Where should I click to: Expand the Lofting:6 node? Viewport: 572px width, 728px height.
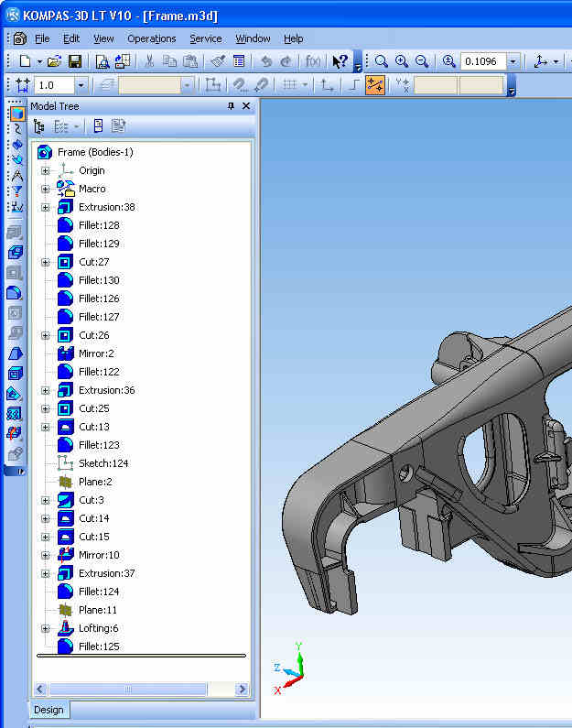pos(45,628)
